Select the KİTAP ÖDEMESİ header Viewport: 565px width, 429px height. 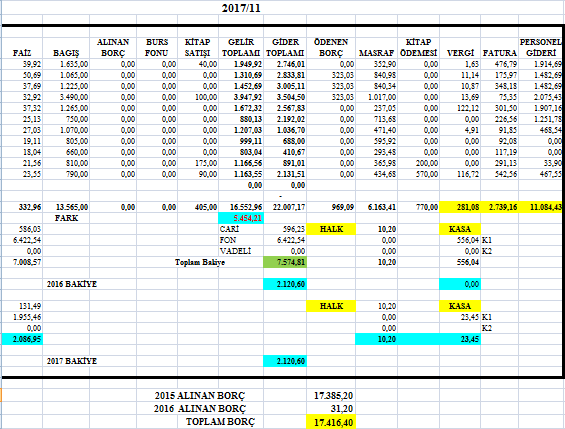(418, 48)
